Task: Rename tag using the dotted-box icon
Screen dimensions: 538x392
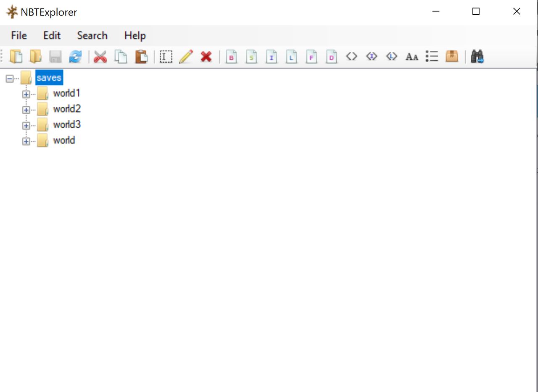Action: 166,56
